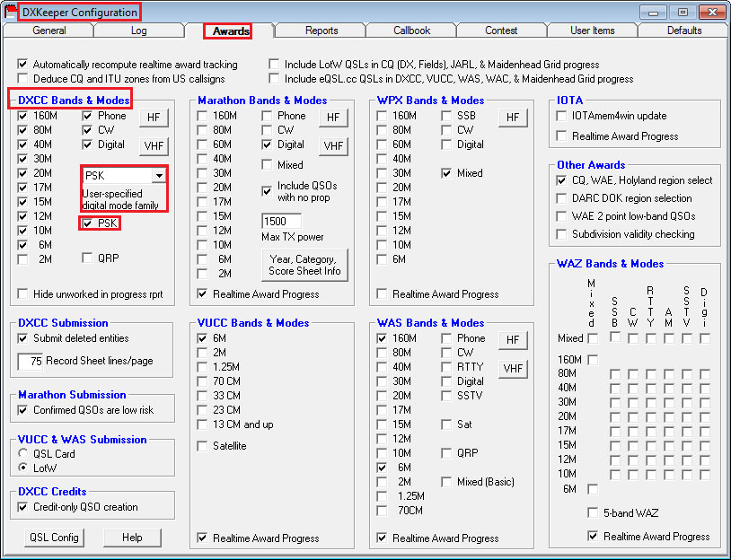Open the Callbook tab
Image resolution: width=731 pixels, height=560 pixels.
point(411,31)
